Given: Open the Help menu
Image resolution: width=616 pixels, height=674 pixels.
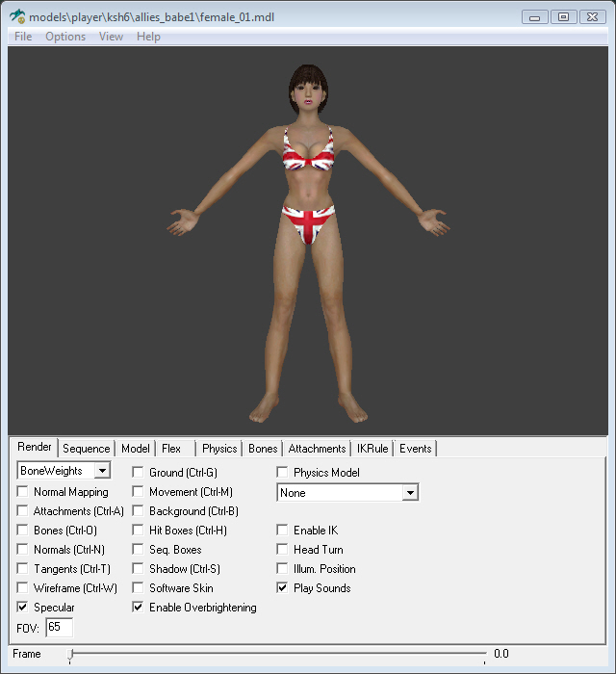Looking at the screenshot, I should [148, 37].
